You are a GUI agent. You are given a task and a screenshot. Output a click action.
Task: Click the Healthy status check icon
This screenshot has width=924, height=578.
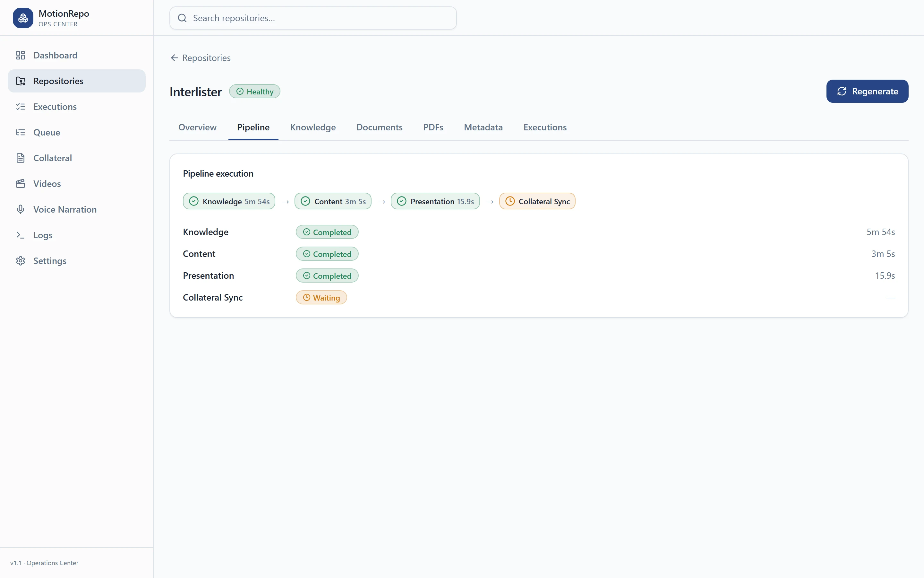click(x=240, y=92)
